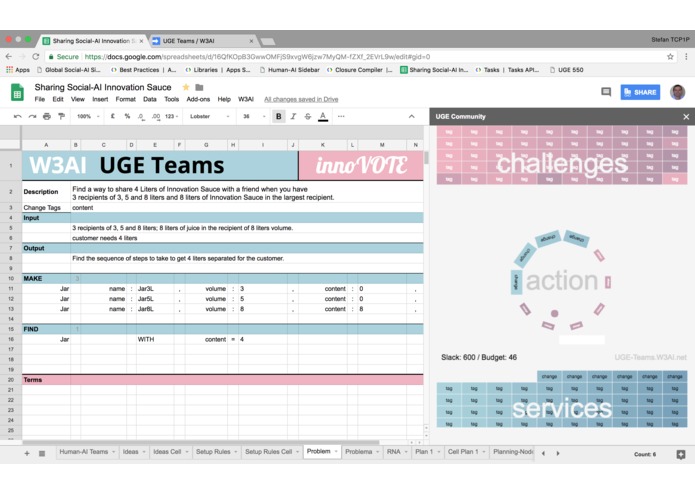The height and width of the screenshot is (494, 695).
Task: Redo the last action
Action: pos(32,117)
